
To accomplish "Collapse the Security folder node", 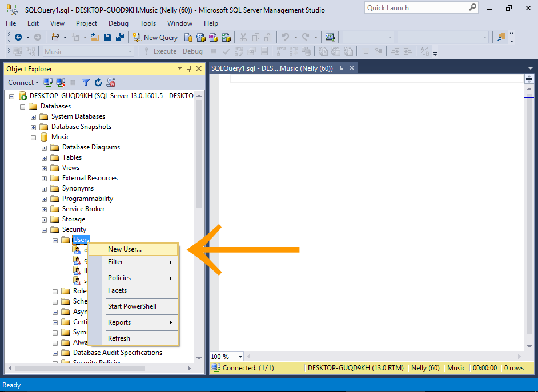I will pos(45,229).
